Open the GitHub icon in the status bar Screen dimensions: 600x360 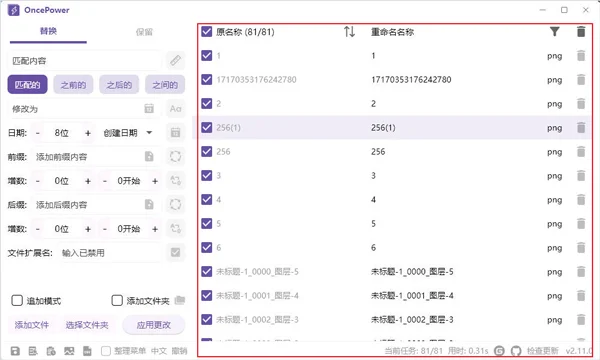click(x=516, y=351)
